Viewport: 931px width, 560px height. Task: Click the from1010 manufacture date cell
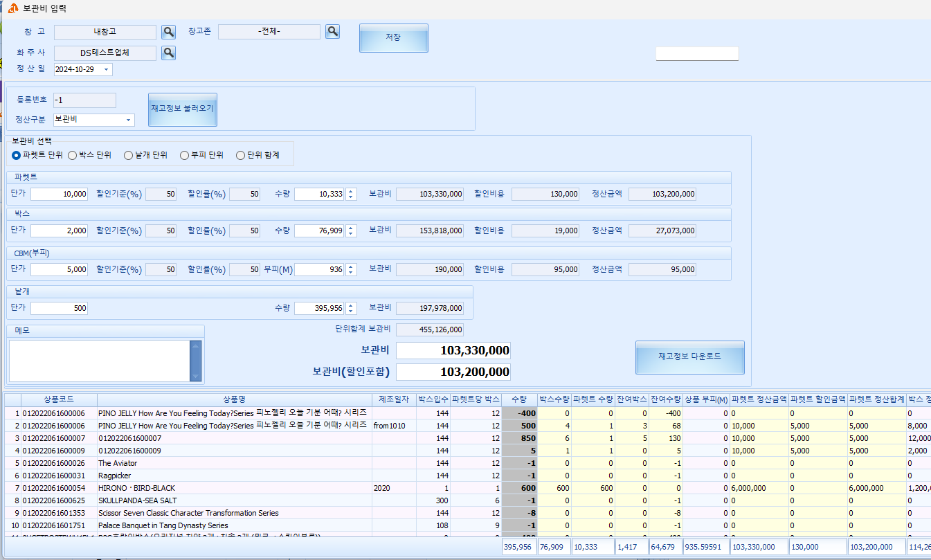(x=394, y=426)
